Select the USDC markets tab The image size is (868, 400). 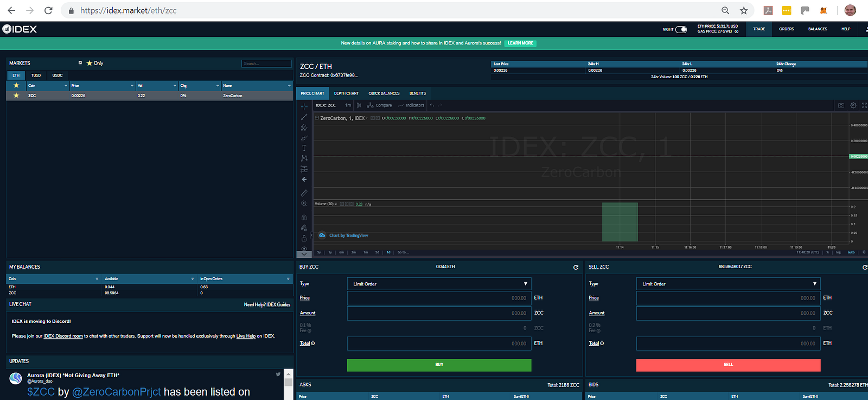[58, 75]
